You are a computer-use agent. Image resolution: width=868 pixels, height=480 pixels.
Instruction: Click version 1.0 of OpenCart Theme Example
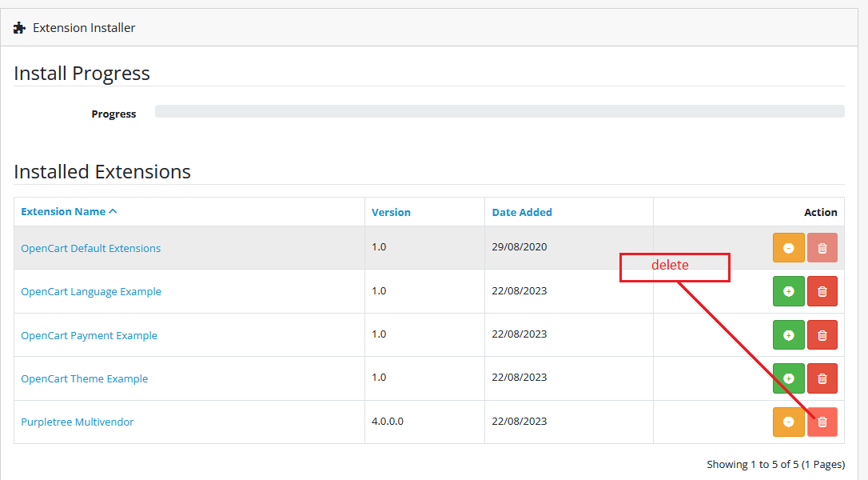pyautogui.click(x=379, y=378)
